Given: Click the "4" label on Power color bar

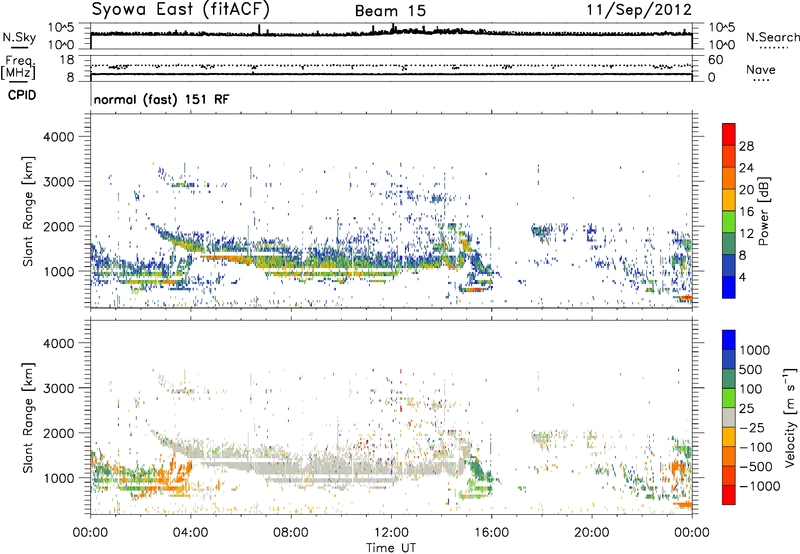Looking at the screenshot, I should click(x=742, y=277).
